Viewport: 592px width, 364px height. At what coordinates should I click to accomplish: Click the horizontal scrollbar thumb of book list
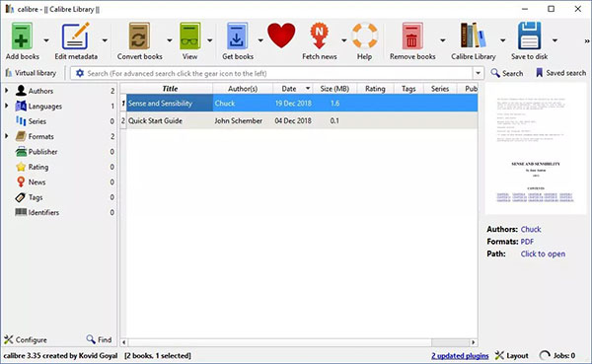[450, 342]
